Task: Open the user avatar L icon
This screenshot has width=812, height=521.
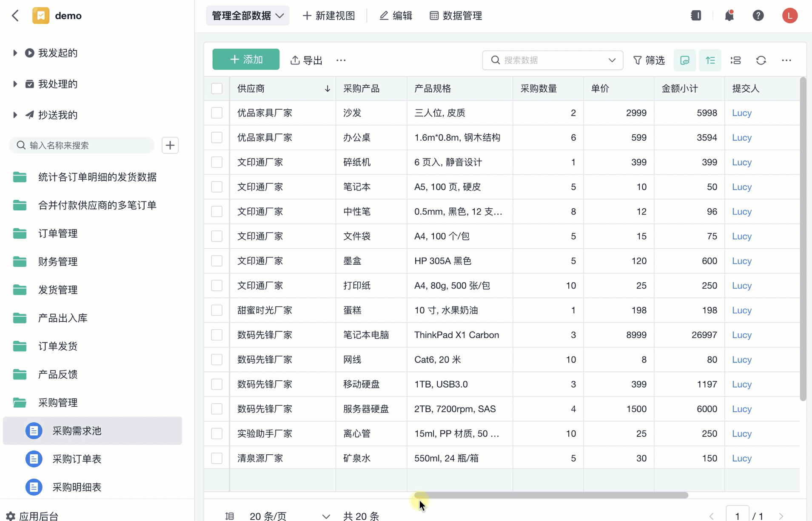Action: click(789, 16)
